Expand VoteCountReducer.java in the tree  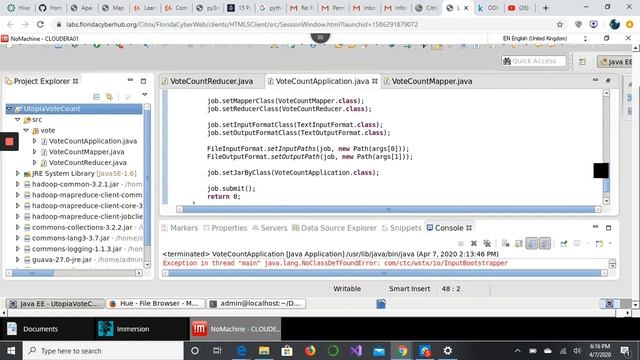pos(34,162)
